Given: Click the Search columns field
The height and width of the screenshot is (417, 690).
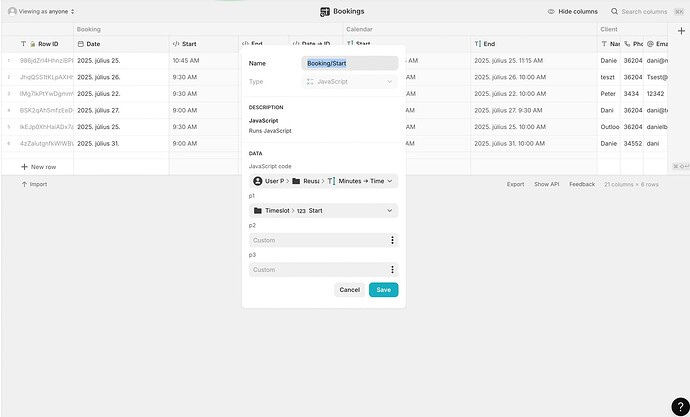Looking at the screenshot, I should coord(644,12).
